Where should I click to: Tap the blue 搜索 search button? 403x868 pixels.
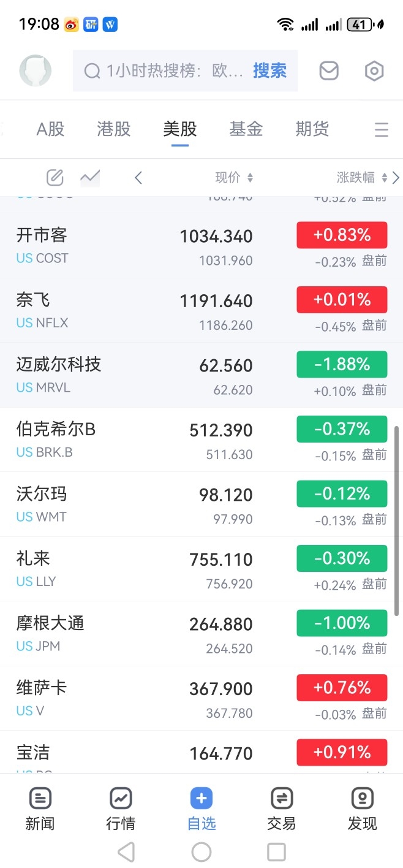tap(269, 71)
